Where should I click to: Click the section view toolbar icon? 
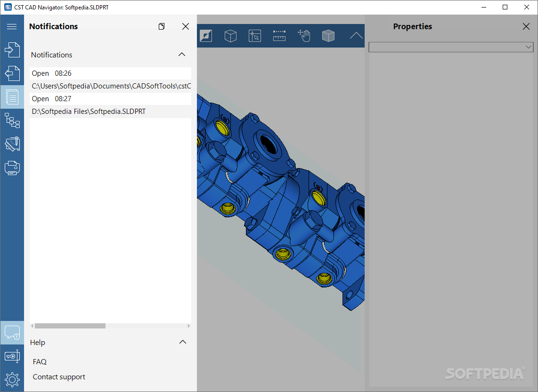coord(206,36)
